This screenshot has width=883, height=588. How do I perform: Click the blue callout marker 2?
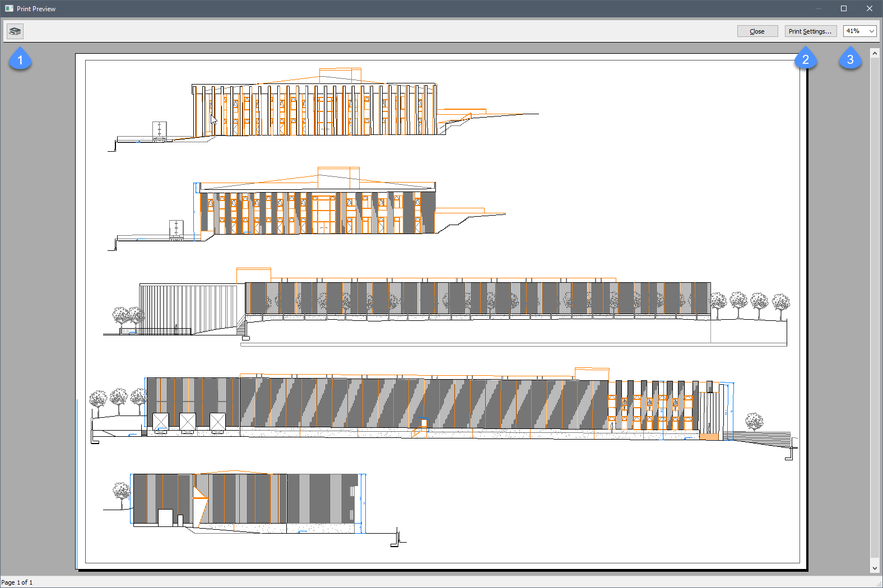(805, 59)
